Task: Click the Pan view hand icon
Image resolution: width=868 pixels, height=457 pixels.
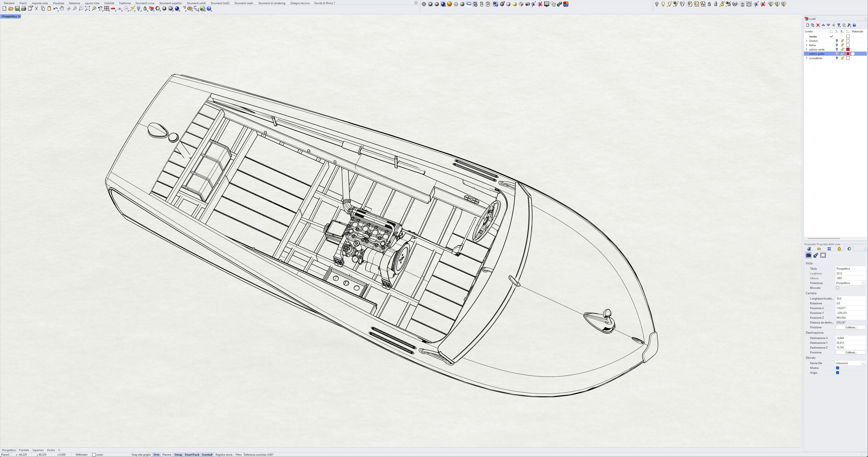Action: (x=62, y=8)
